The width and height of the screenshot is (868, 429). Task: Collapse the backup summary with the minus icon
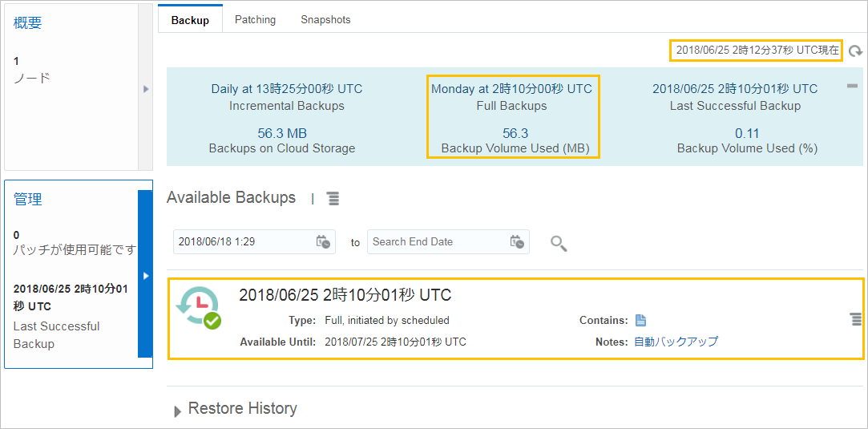[853, 86]
